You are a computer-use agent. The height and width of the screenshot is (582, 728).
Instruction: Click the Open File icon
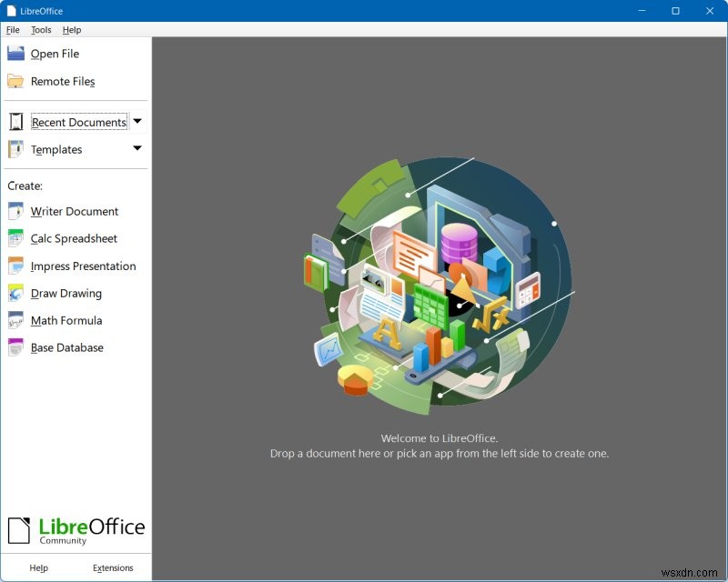(15, 53)
